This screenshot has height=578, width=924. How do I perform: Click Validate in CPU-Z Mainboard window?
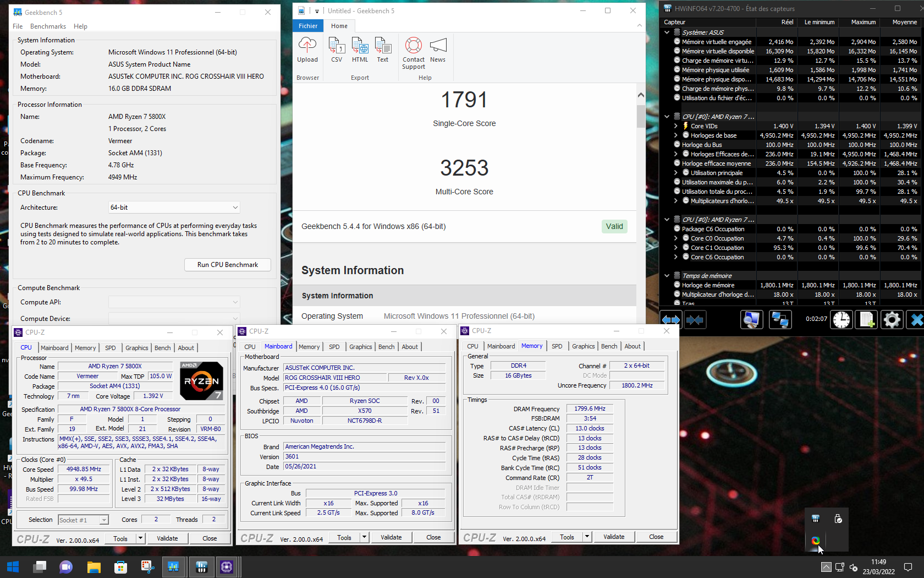[391, 537]
